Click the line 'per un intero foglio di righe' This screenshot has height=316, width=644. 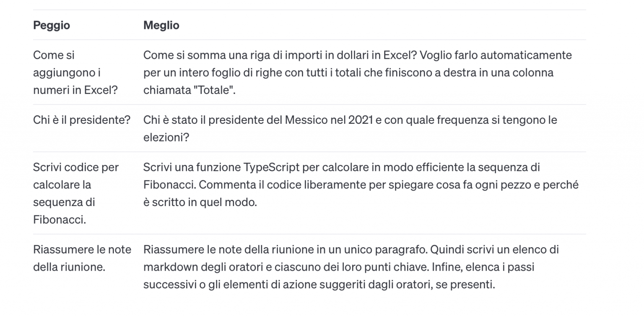348,73
